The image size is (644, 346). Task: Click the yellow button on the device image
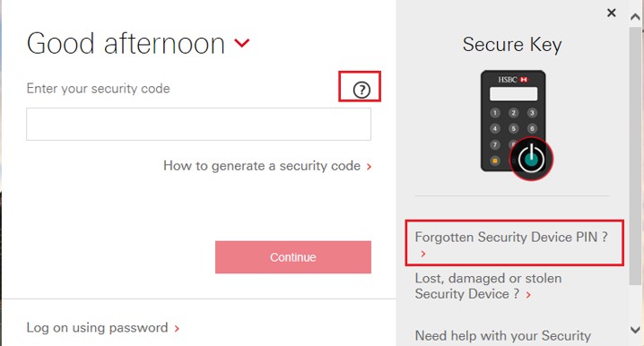pos(495,160)
